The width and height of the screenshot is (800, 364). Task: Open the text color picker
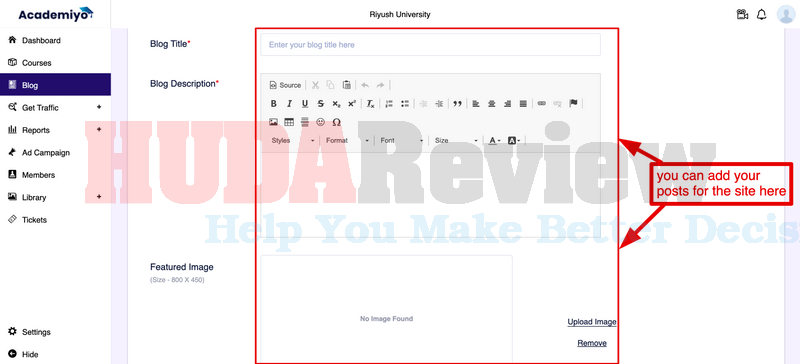[494, 140]
